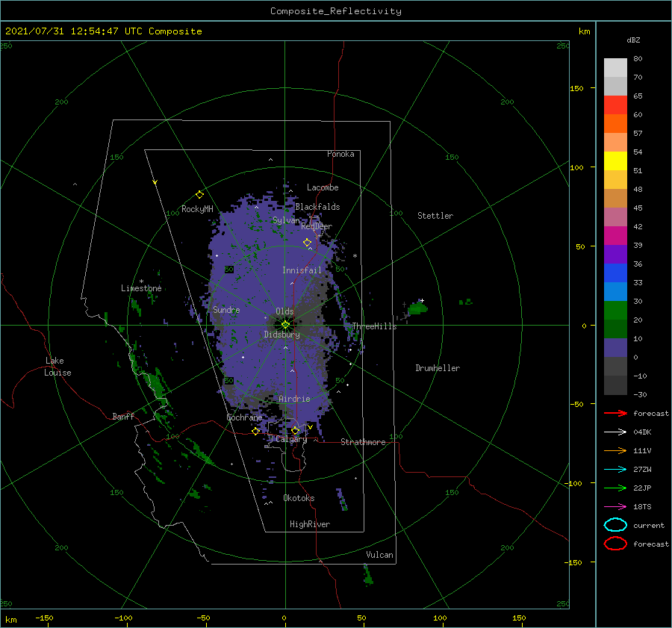
Task: Click the Okotoks city label
Action: click(x=299, y=498)
